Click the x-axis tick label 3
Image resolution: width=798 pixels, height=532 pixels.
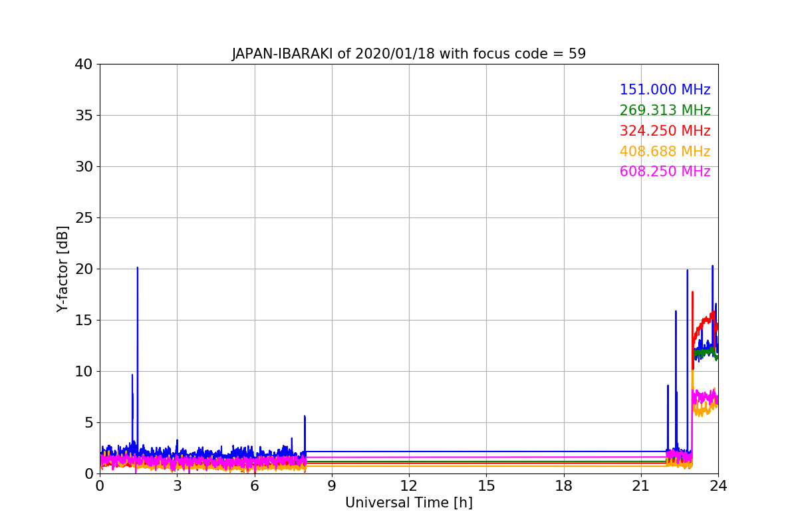(177, 486)
